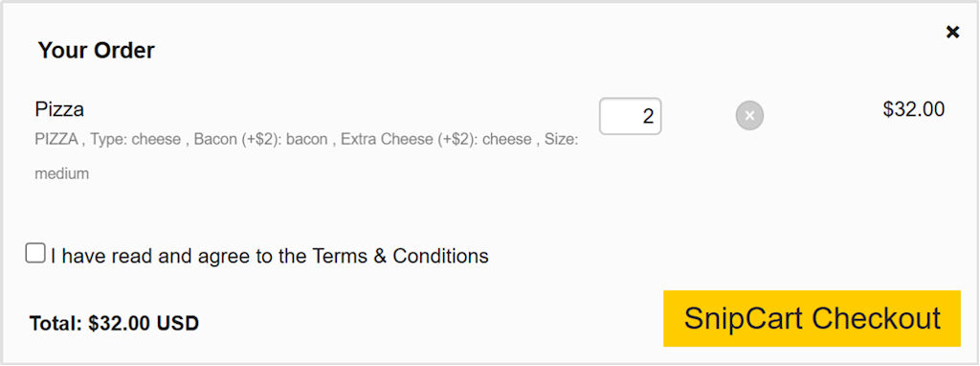Image resolution: width=980 pixels, height=366 pixels.
Task: Click the Total: $32.00 USD text
Action: tap(115, 324)
